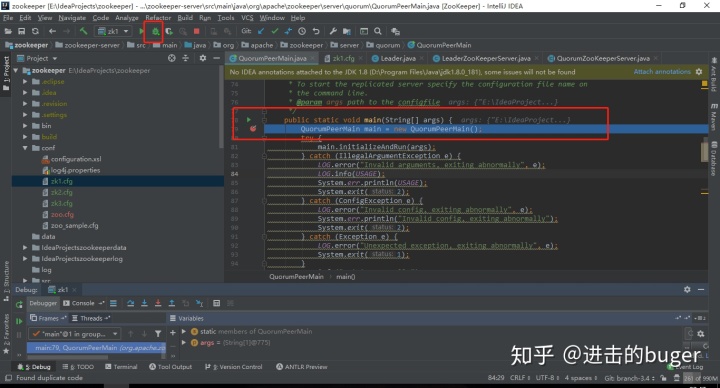Expand static members of QuorumPeerMain
Screen dimensions: 720x388
tap(184, 331)
